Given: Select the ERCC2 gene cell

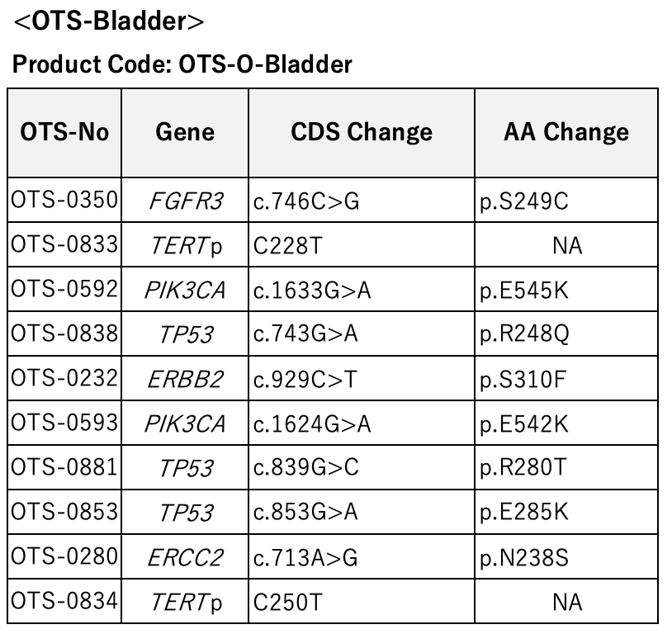Looking at the screenshot, I should 185,556.
